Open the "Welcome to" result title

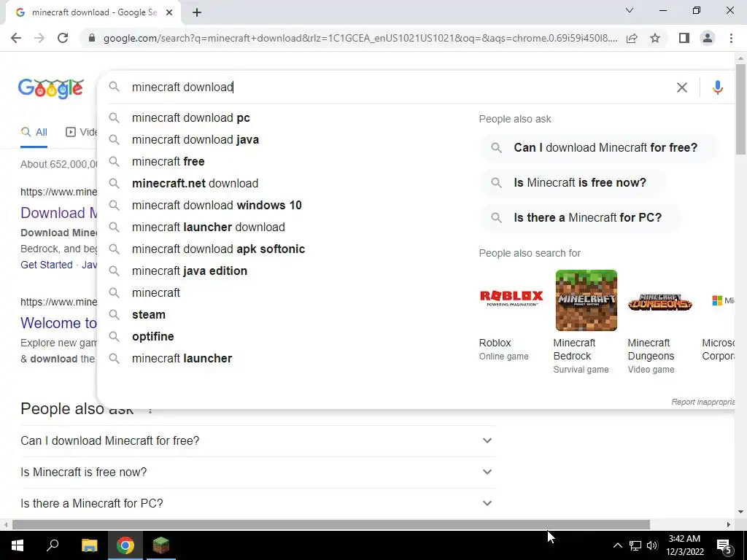coord(58,323)
